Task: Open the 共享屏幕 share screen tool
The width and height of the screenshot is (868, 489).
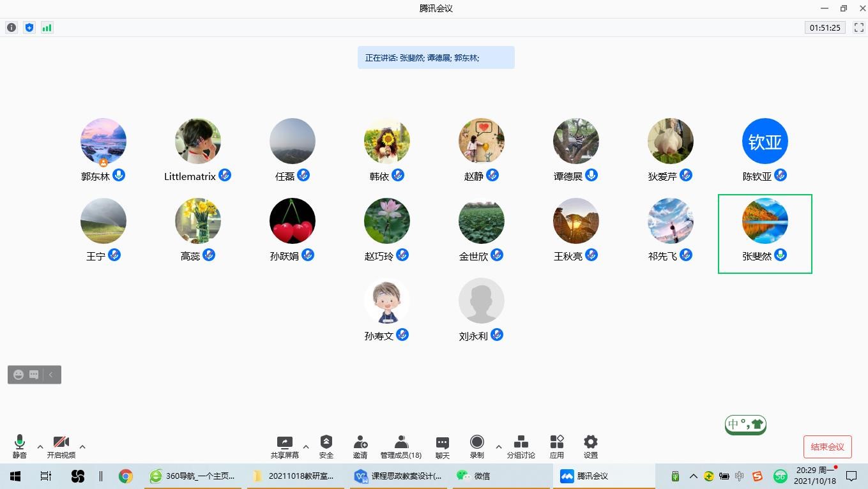Action: pyautogui.click(x=284, y=446)
